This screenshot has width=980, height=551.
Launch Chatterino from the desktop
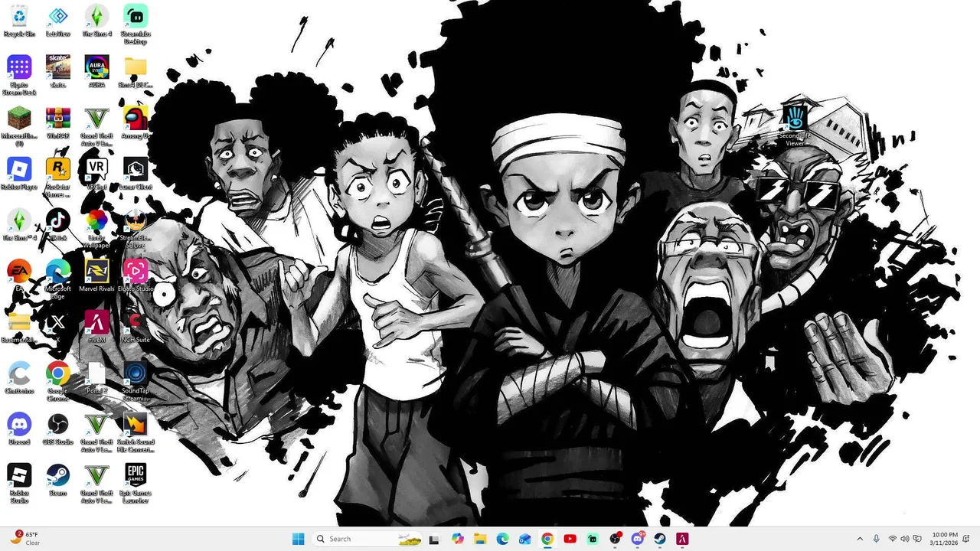[x=19, y=378]
